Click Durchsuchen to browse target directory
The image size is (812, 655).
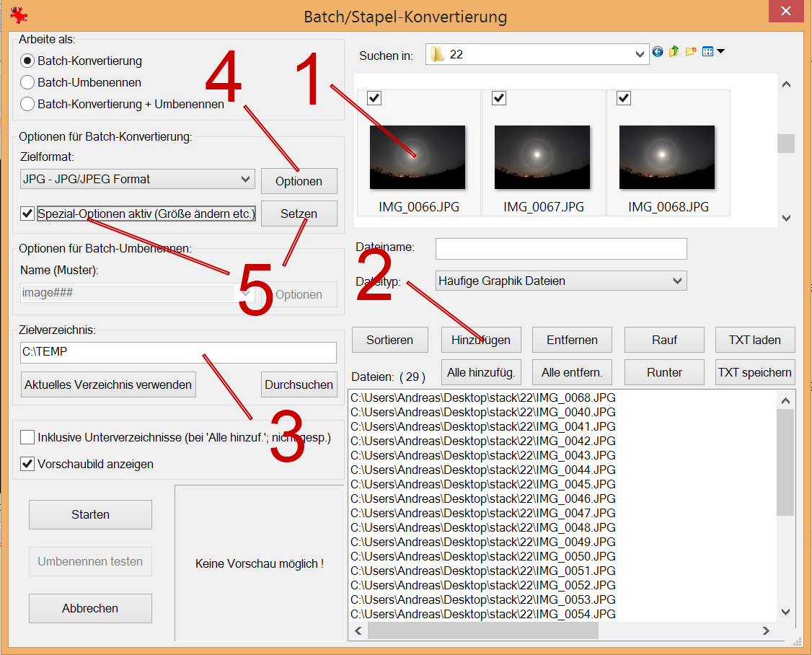(x=299, y=384)
